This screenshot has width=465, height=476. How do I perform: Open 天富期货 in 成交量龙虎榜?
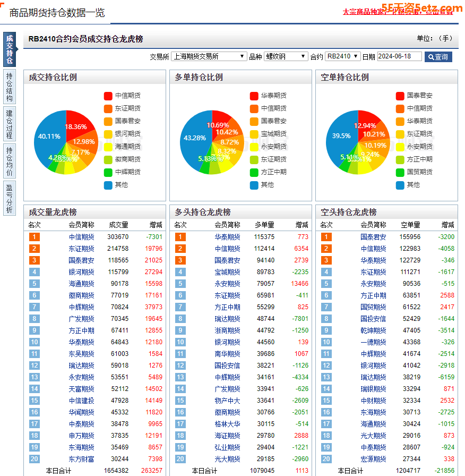pyautogui.click(x=81, y=389)
